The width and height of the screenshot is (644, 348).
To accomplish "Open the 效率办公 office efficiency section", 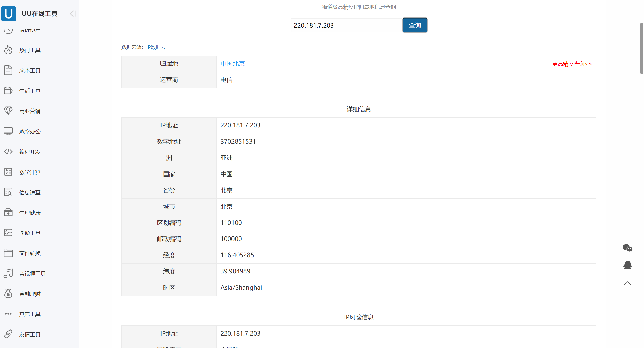I will (x=29, y=131).
